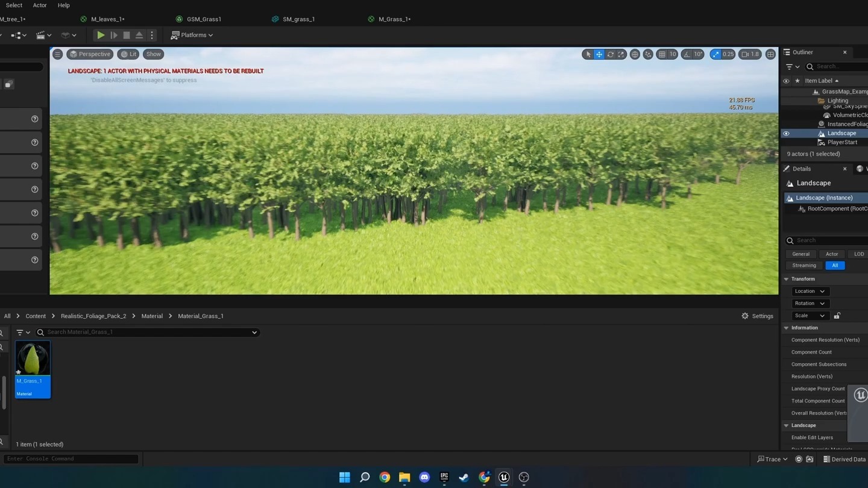The image size is (868, 488).
Task: Activate the scale gizmo tool
Action: coord(621,54)
